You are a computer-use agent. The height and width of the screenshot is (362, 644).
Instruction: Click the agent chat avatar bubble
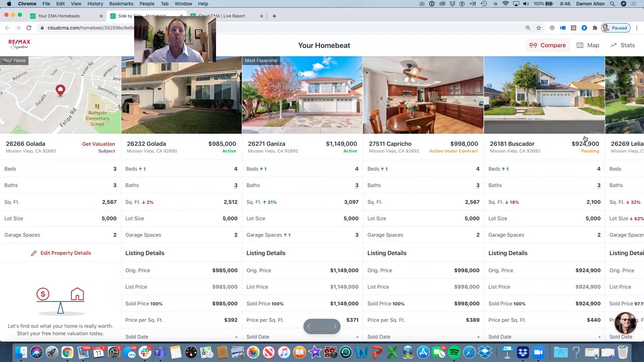coord(625,323)
